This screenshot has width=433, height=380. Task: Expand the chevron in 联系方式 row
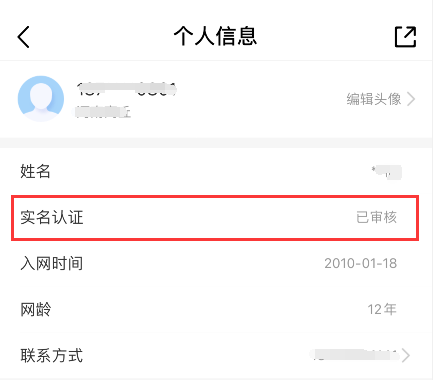406,355
